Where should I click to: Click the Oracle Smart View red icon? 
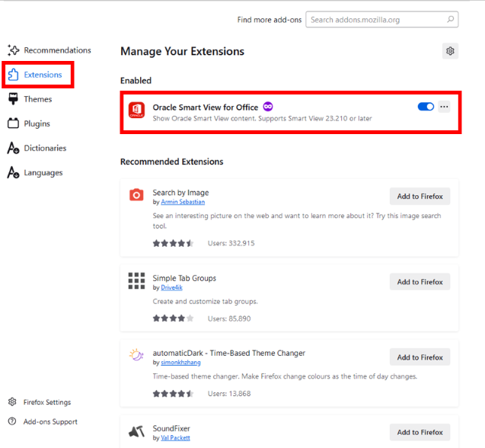tap(136, 110)
